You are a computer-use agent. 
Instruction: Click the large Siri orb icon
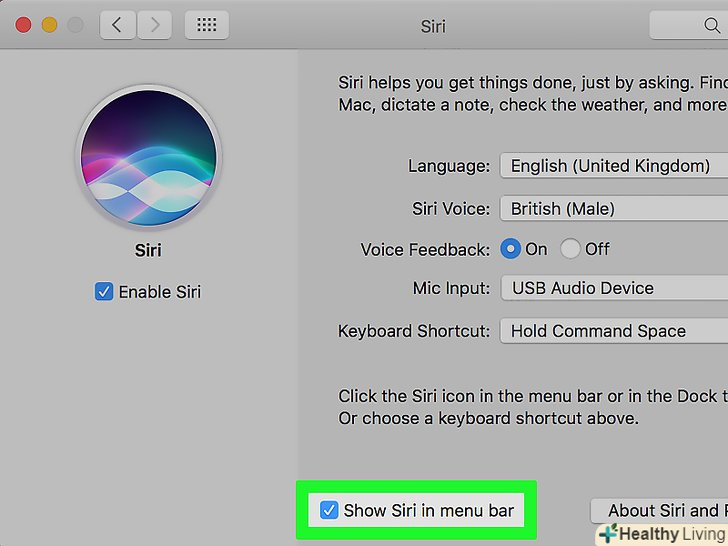coord(148,157)
